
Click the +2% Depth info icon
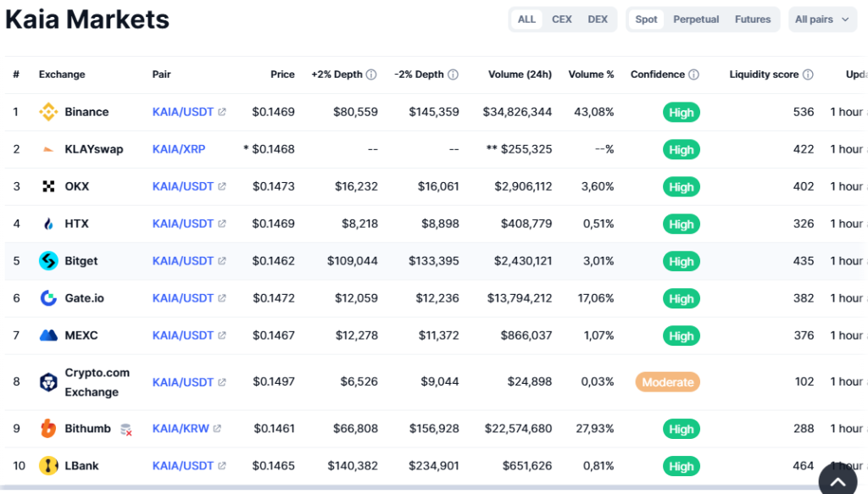pos(371,74)
